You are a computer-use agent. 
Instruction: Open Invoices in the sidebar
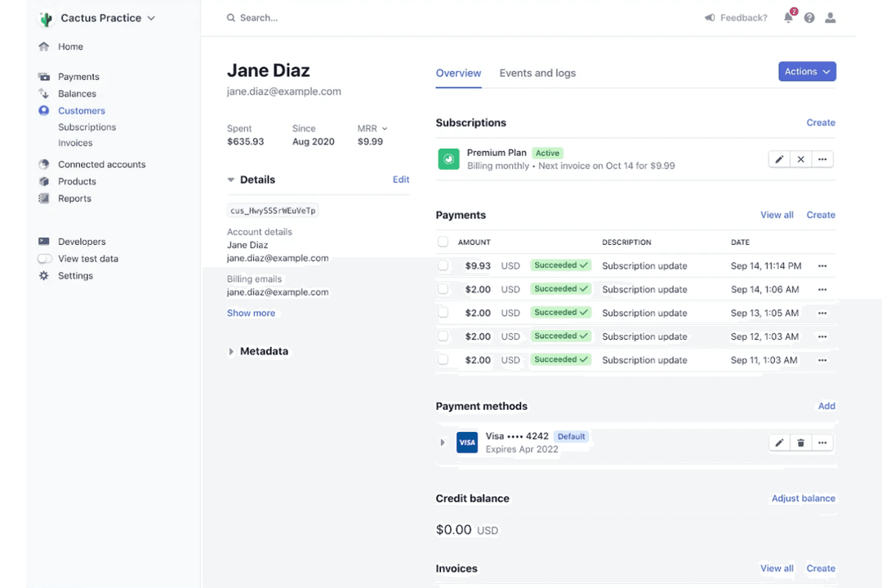[75, 143]
